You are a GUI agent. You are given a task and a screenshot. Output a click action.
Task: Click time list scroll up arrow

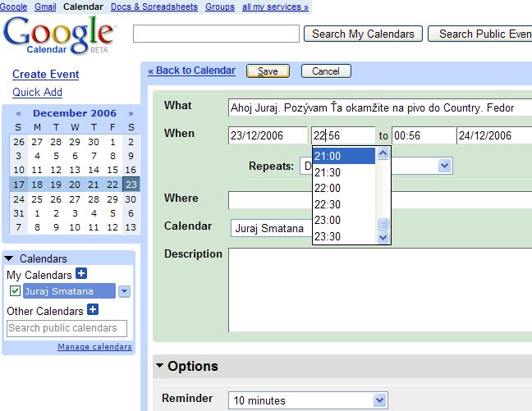(x=383, y=153)
